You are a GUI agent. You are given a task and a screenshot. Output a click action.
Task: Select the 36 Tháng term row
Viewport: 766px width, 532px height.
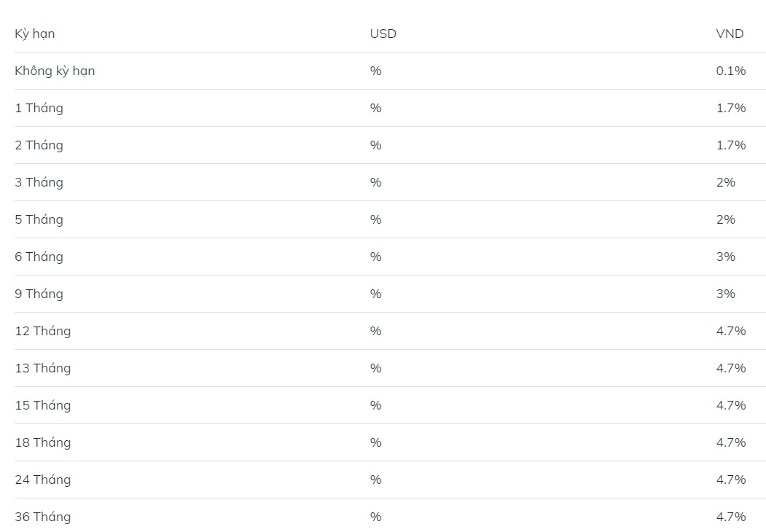pos(391,515)
